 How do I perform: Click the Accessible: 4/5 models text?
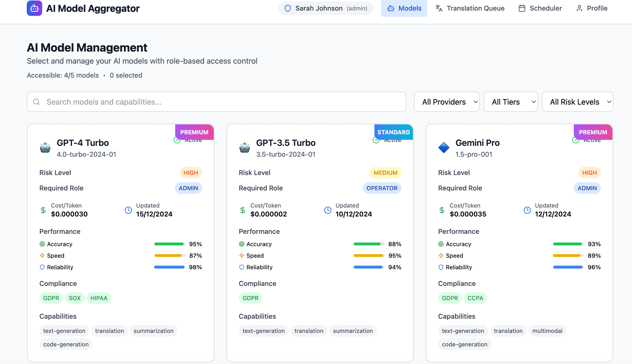click(x=63, y=75)
